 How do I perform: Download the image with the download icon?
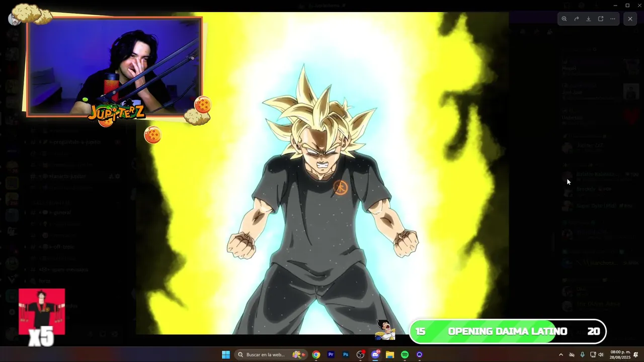[x=588, y=19]
